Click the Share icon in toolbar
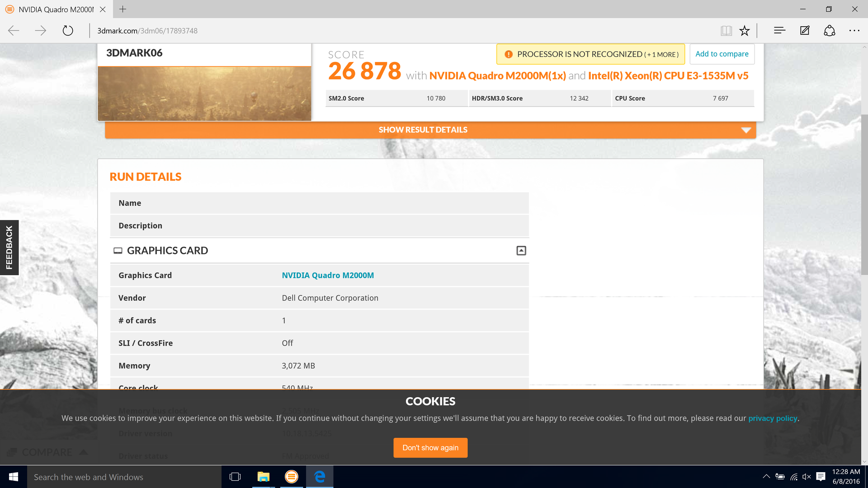868x488 pixels. click(829, 31)
